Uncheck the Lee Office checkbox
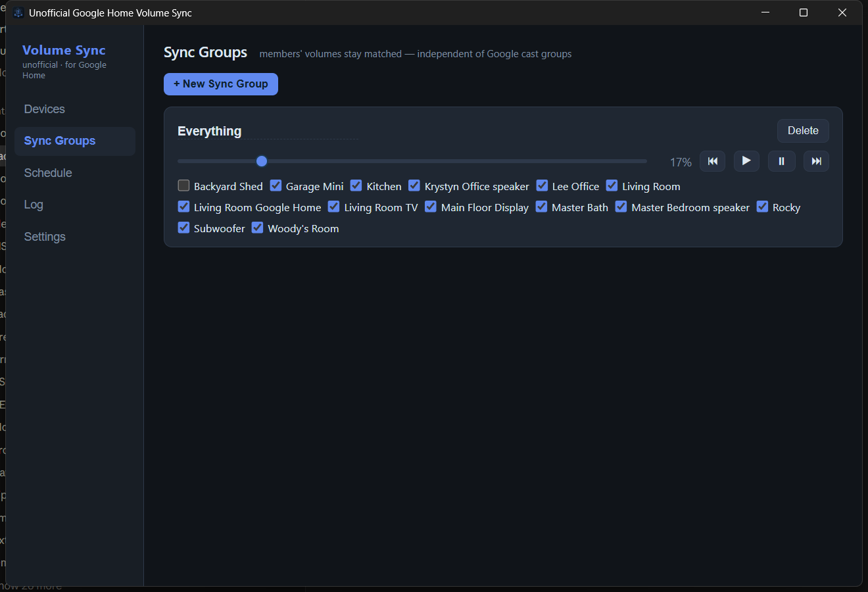This screenshot has width=868, height=592. pos(542,185)
